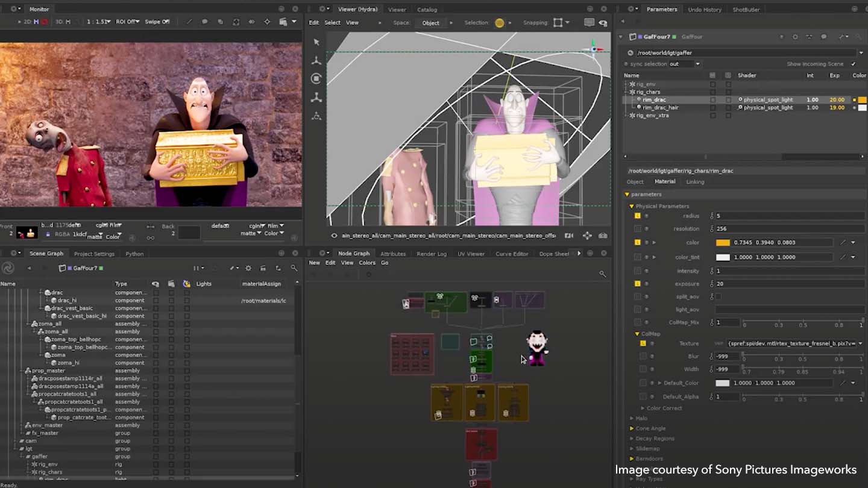The image size is (868, 488).
Task: Open the 1 : 1.51 zoom ratio dropdown
Action: coord(99,22)
